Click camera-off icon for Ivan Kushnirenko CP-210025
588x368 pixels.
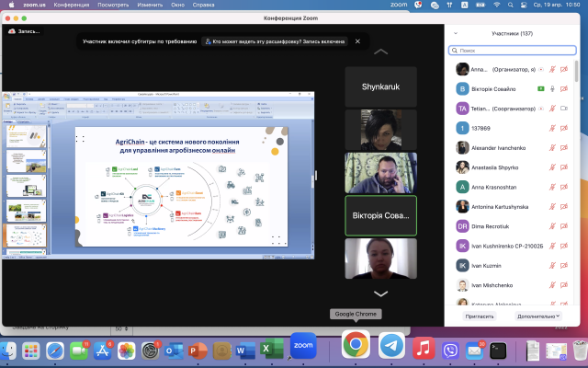tap(563, 246)
